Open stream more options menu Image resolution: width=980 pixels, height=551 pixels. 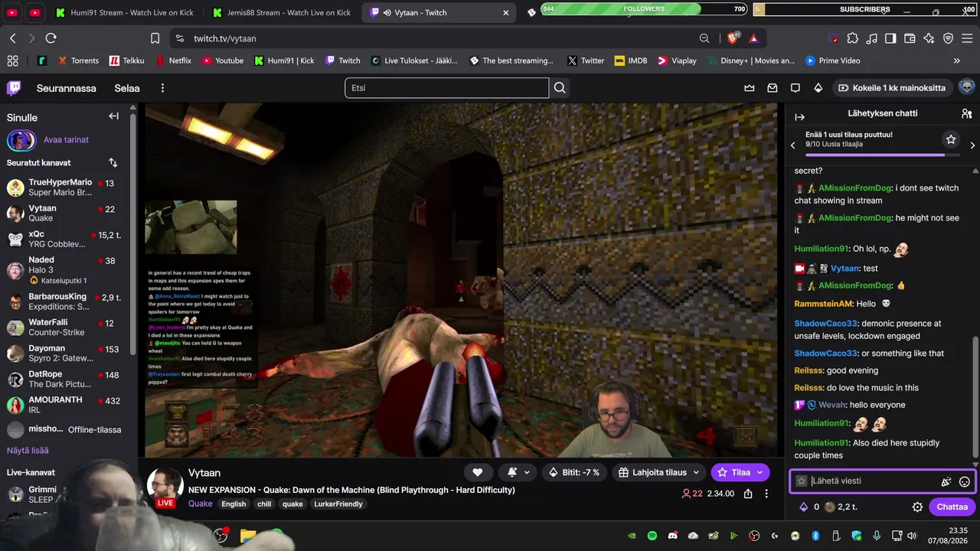pos(766,494)
